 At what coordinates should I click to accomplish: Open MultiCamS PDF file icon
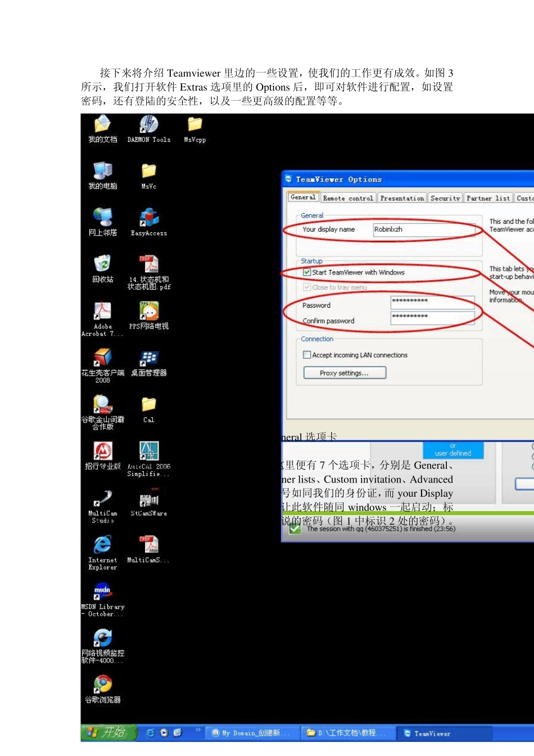click(149, 549)
